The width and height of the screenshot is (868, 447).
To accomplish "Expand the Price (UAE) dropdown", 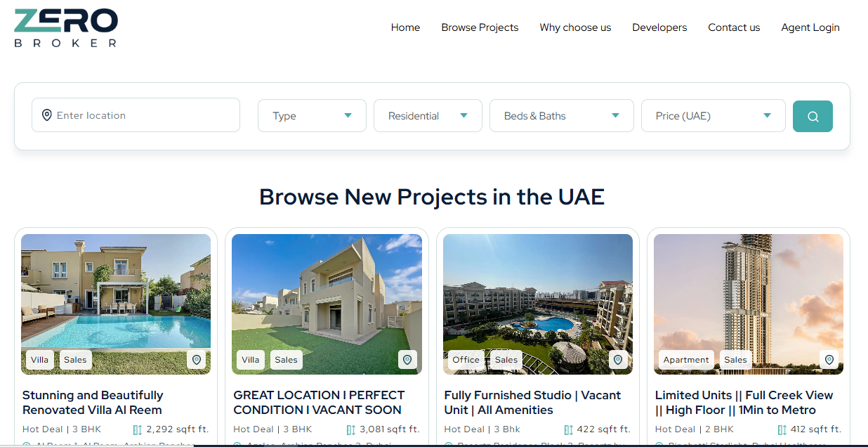I will (x=714, y=116).
